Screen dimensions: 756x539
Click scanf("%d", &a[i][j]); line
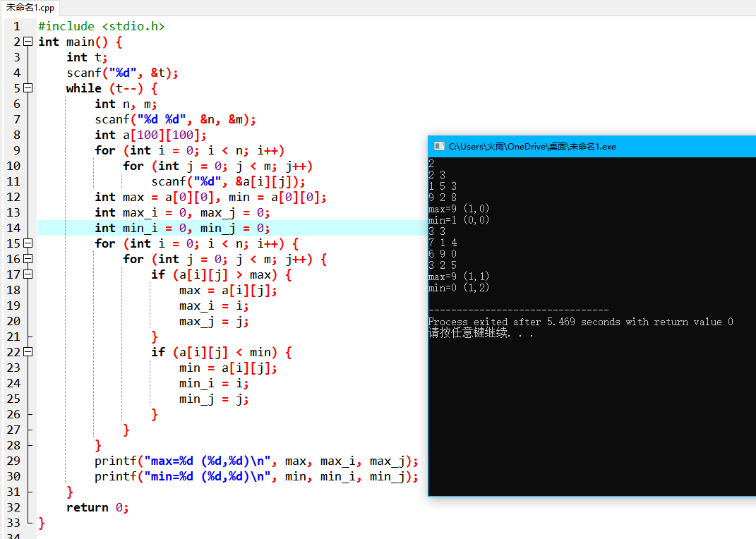click(x=228, y=181)
